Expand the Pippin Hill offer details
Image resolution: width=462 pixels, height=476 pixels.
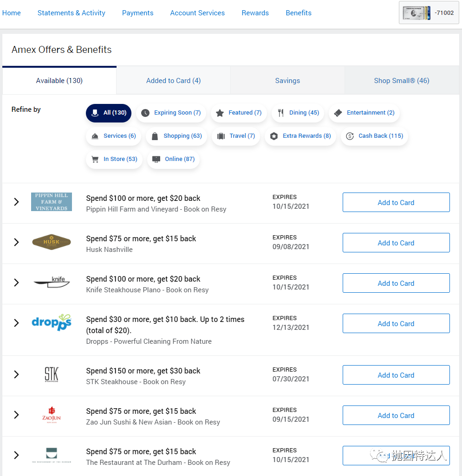pos(17,202)
